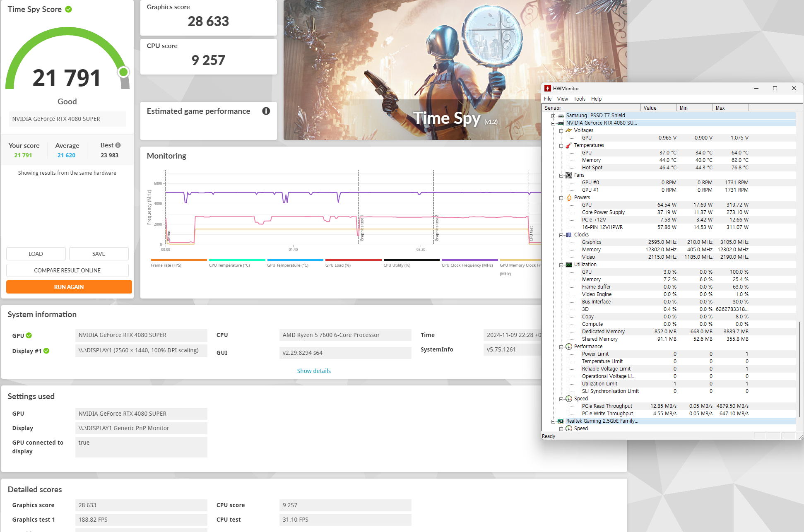Select the Core Power Supply row
Image resolution: width=804 pixels, height=532 pixels.
point(669,212)
